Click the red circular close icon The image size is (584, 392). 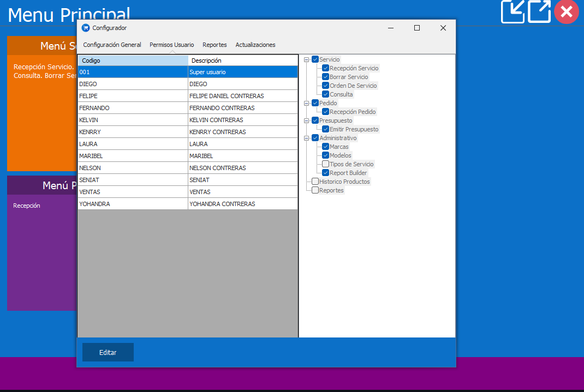[x=566, y=11]
